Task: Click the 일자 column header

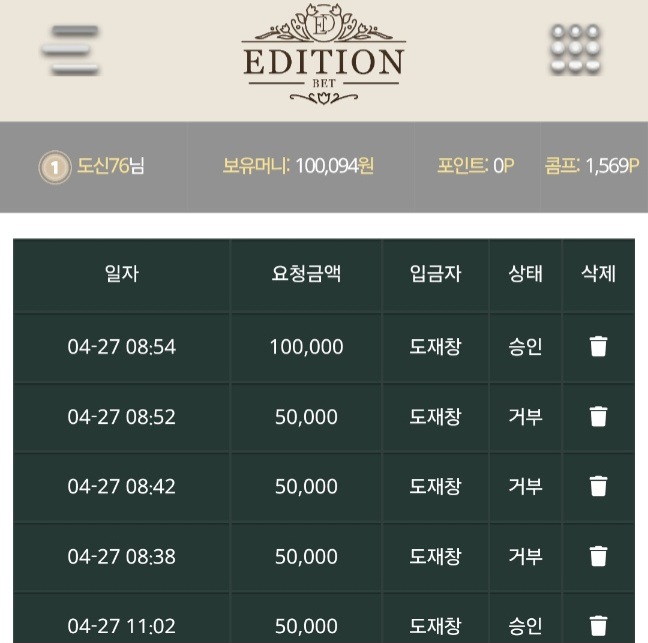Action: tap(122, 274)
